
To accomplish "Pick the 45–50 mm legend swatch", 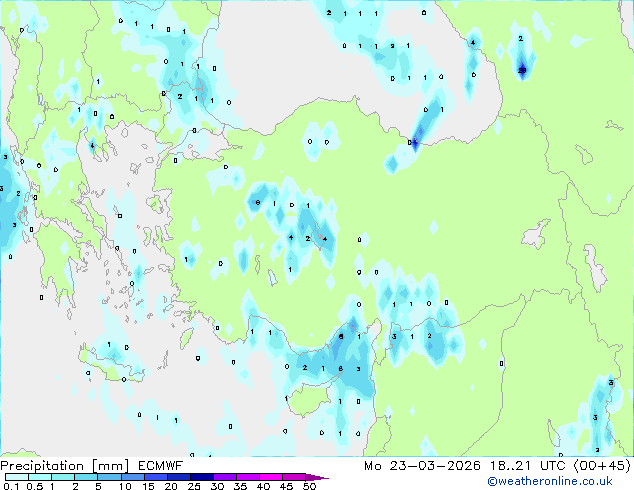I will [x=294, y=477].
